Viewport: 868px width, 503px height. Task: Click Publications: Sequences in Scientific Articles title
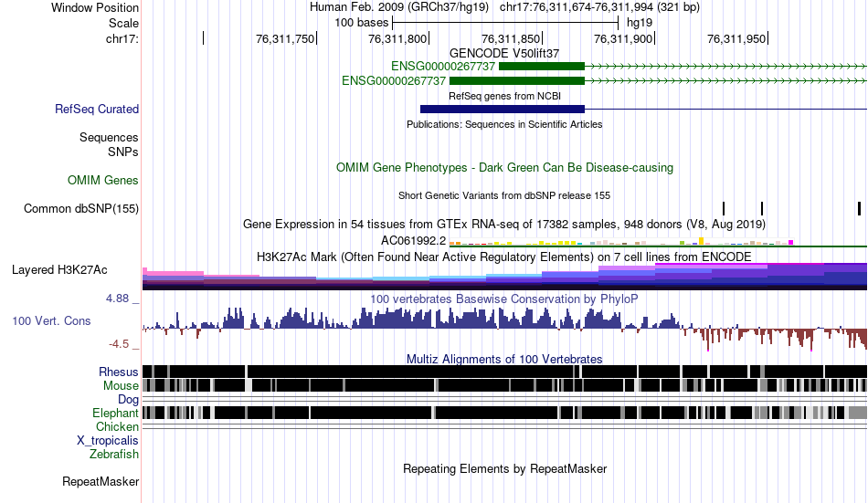[504, 124]
